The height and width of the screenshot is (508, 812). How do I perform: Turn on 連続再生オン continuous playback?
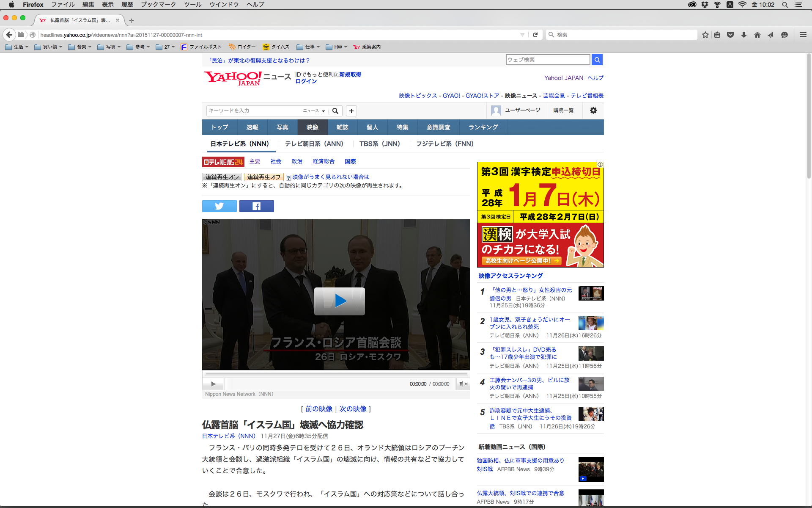click(x=222, y=177)
